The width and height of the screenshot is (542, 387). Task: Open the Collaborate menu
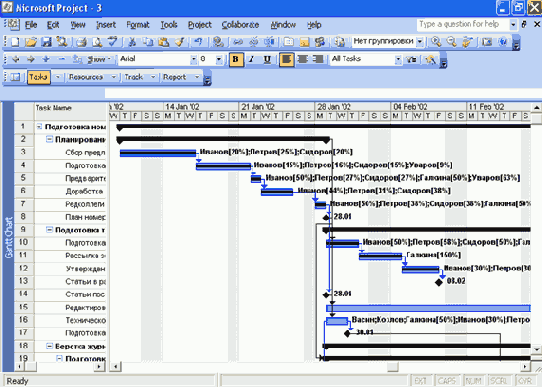pyautogui.click(x=240, y=25)
